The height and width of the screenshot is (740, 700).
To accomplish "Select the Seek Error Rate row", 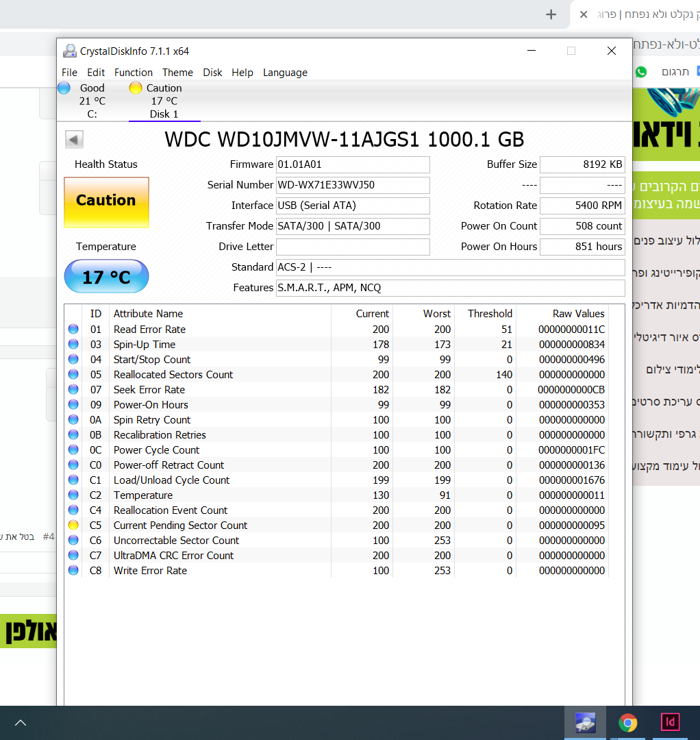I will 336,390.
